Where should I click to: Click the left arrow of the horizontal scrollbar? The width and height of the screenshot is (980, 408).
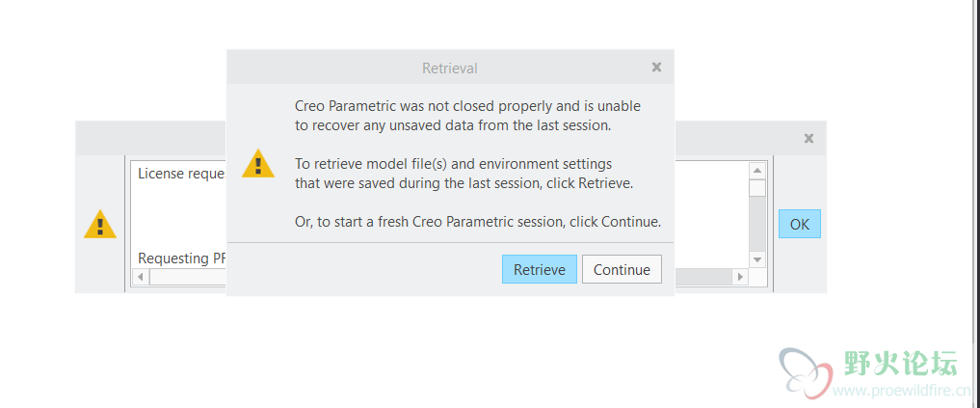click(x=140, y=277)
